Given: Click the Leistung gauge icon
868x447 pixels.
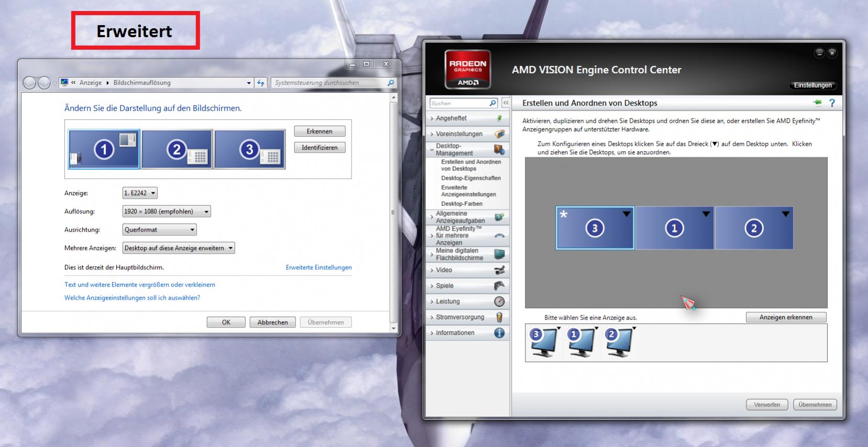Looking at the screenshot, I should tap(500, 301).
